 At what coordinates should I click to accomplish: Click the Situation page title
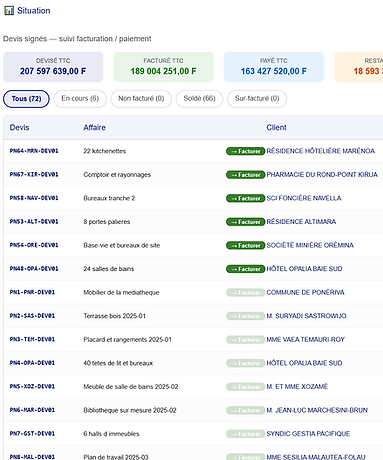34,11
